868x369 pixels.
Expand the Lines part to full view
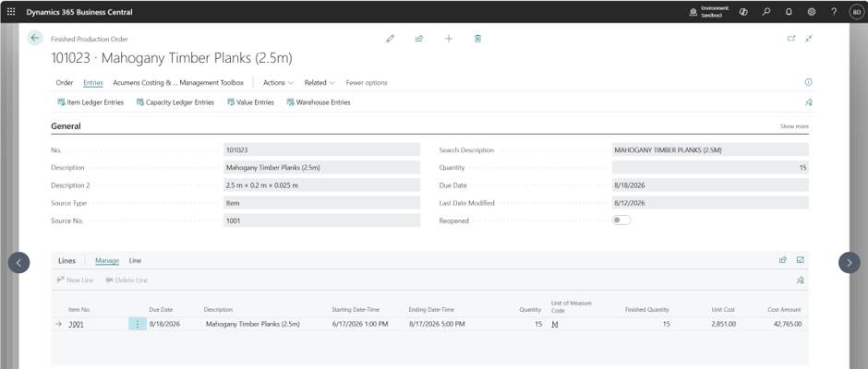pos(800,260)
